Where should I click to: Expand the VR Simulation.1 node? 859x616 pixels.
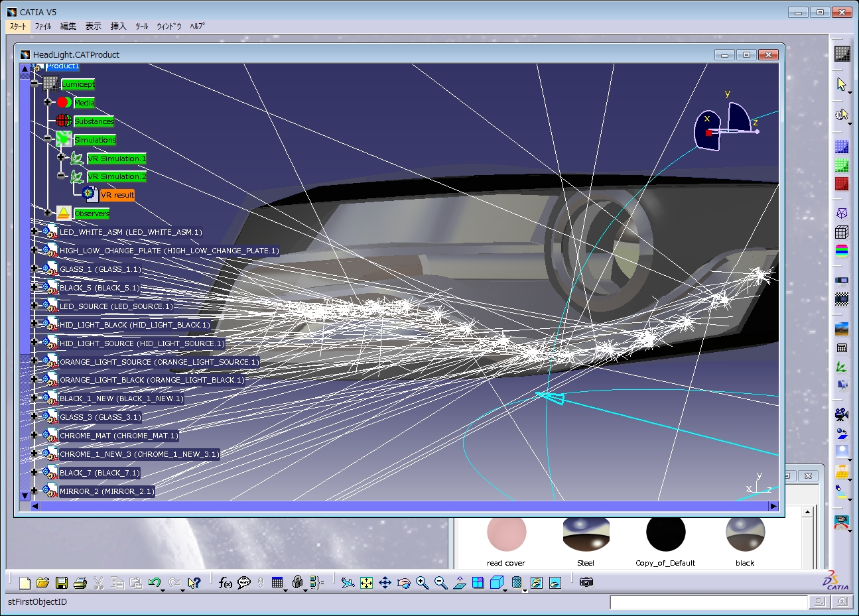click(61, 157)
